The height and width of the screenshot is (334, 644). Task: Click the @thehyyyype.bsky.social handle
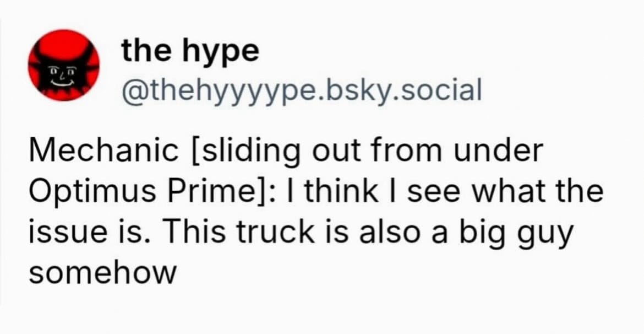click(301, 90)
